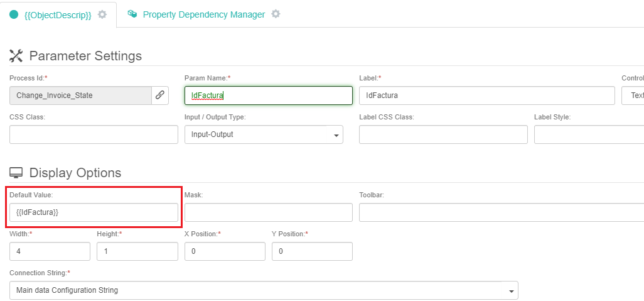Click the link icon next to Process Id field
This screenshot has height=301, width=644.
[x=160, y=96]
